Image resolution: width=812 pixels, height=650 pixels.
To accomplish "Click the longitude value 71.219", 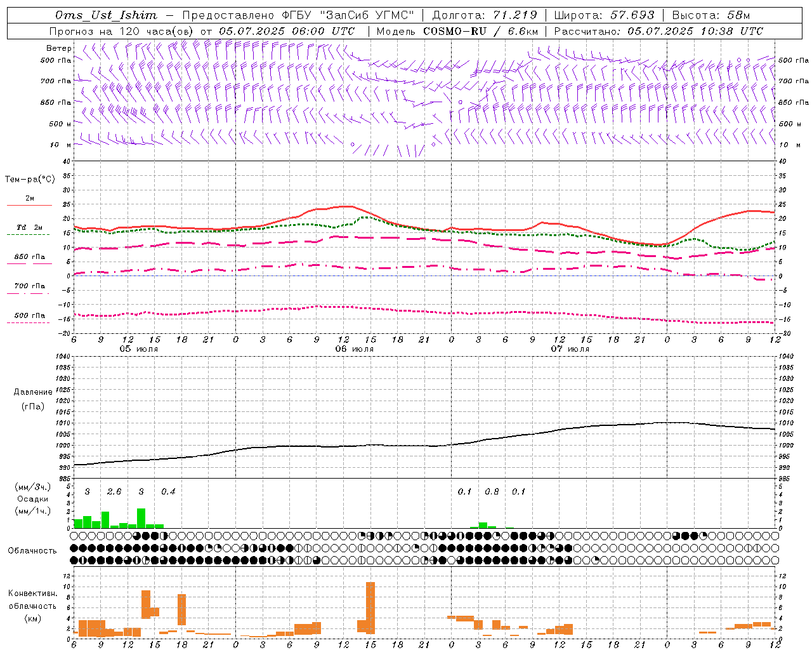I will point(516,15).
